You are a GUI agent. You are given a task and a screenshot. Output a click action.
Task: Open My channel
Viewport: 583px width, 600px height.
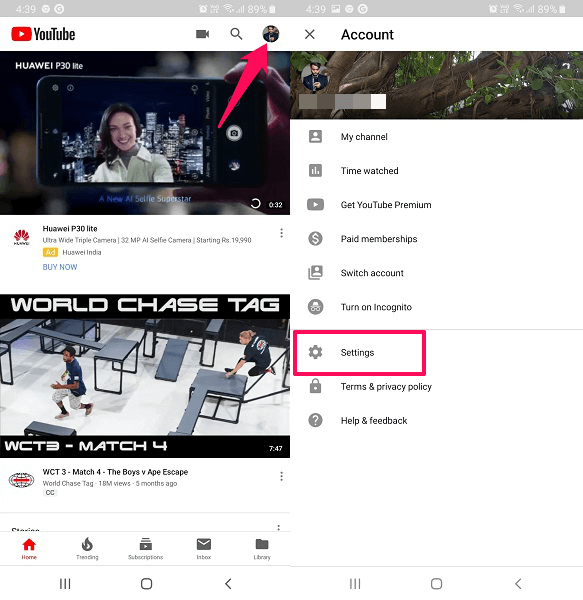point(436,137)
